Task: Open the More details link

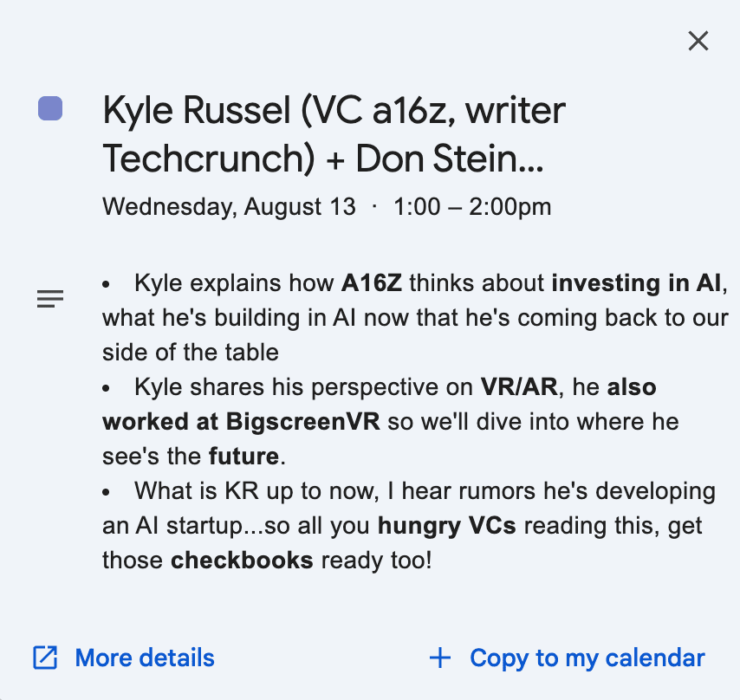Action: click(x=145, y=658)
